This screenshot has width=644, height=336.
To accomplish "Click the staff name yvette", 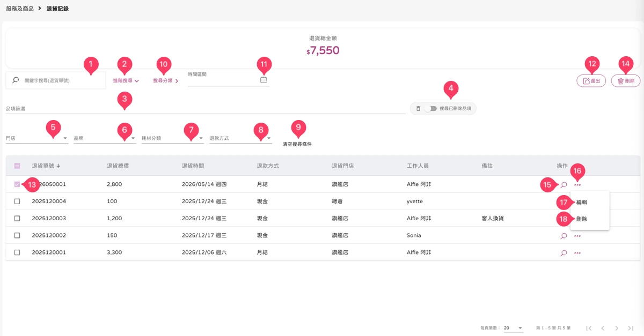I will [x=415, y=201].
